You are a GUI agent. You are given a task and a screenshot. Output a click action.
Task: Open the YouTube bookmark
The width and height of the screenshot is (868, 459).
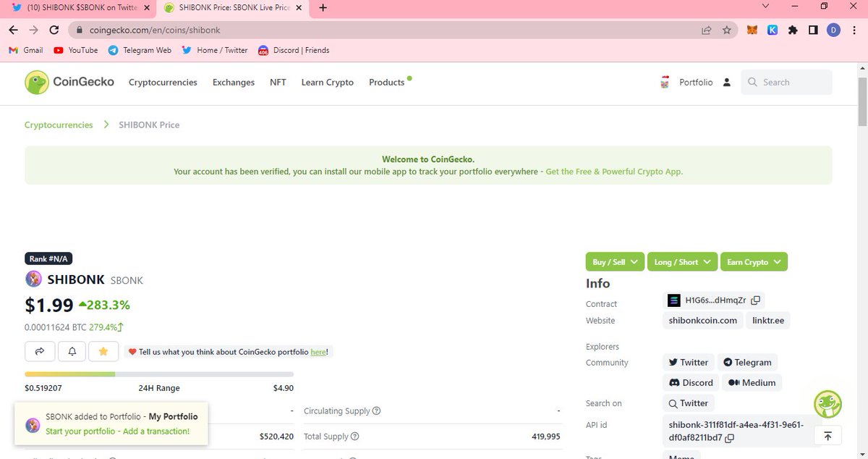pyautogui.click(x=76, y=50)
